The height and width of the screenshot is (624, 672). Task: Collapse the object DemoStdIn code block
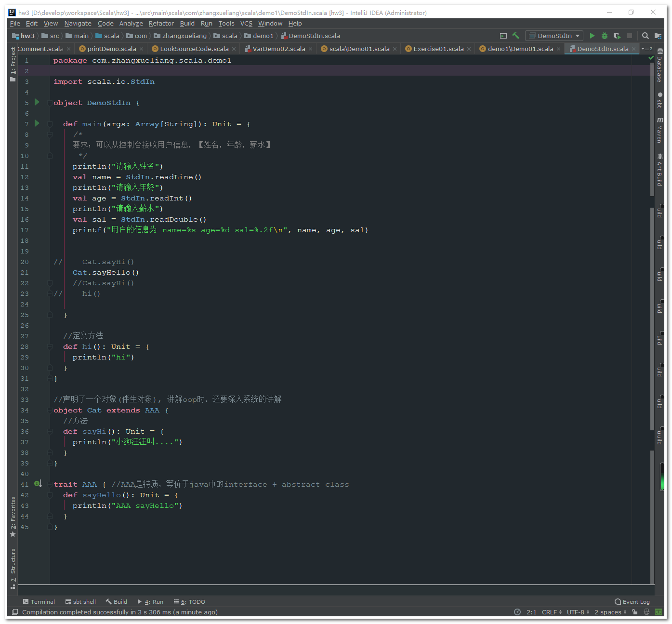point(50,103)
